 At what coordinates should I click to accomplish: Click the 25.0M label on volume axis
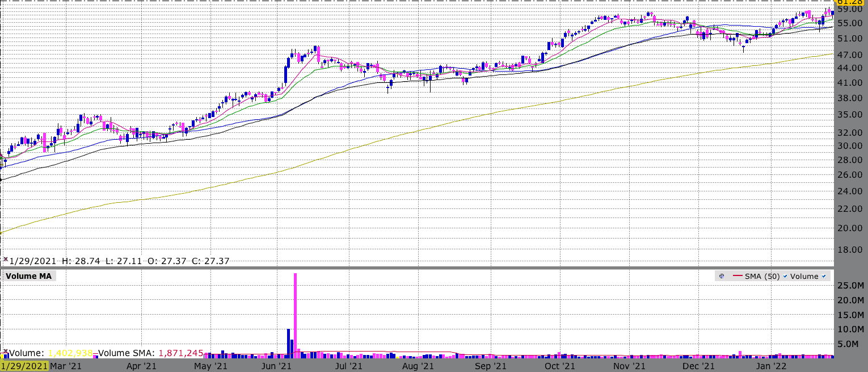click(850, 285)
